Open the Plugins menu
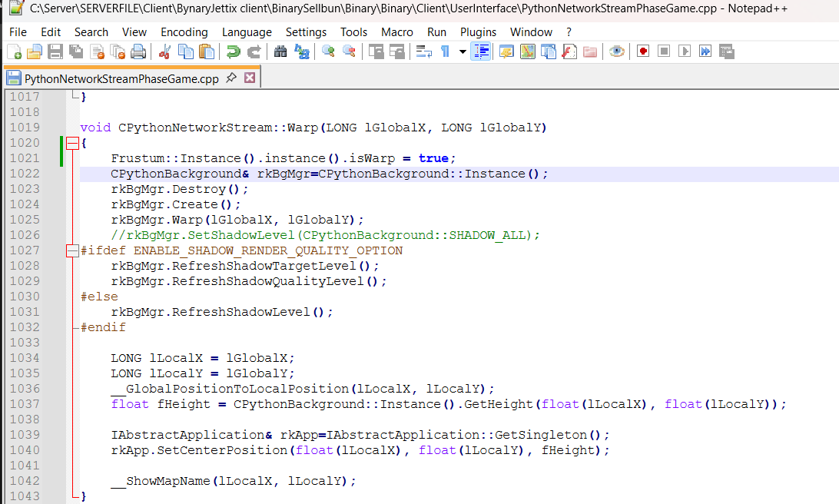The width and height of the screenshot is (839, 504). pyautogui.click(x=479, y=32)
